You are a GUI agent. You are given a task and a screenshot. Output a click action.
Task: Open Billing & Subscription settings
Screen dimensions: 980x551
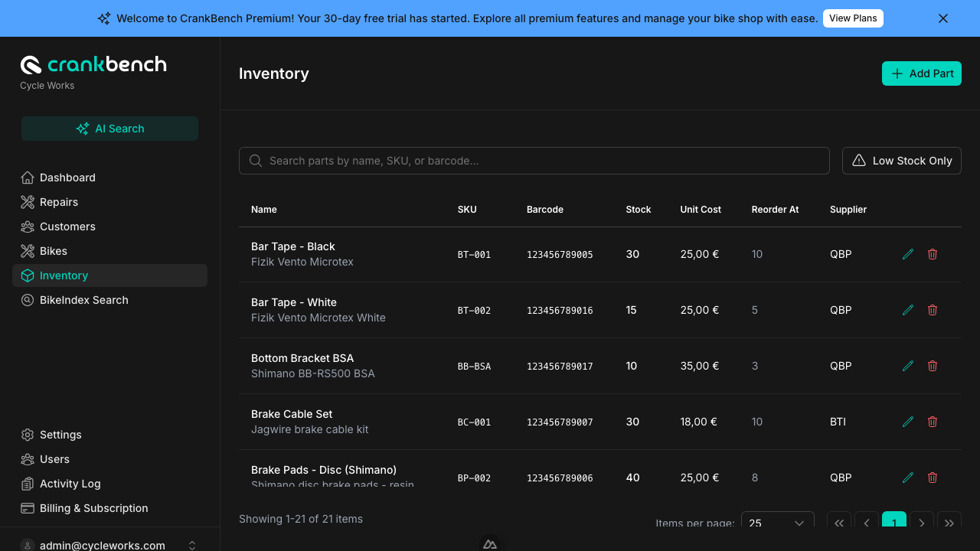pyautogui.click(x=93, y=508)
